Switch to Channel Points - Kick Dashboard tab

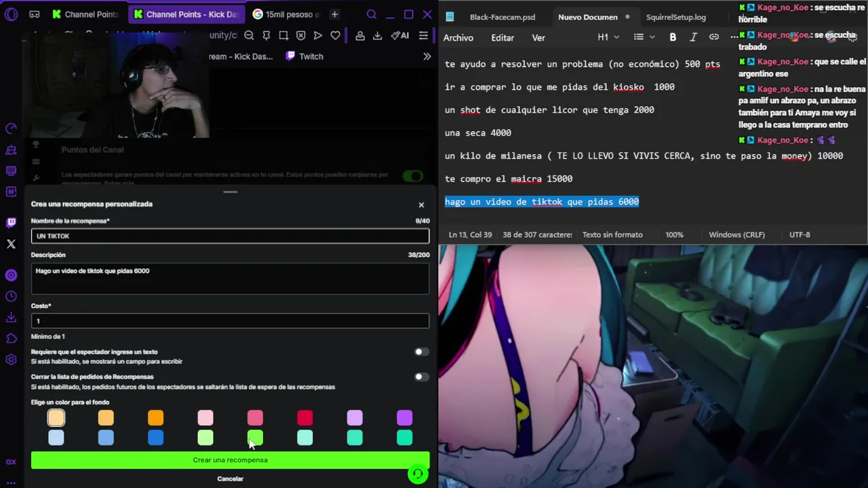[x=186, y=14]
